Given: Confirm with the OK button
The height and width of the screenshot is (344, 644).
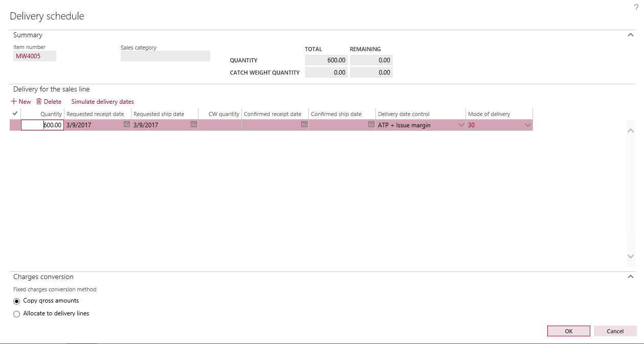Looking at the screenshot, I should [x=569, y=331].
